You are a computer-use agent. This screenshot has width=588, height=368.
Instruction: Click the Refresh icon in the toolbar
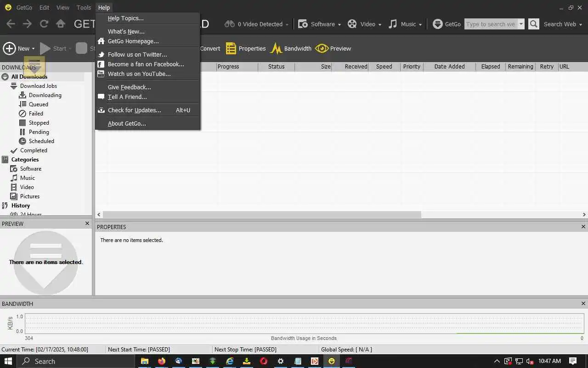(44, 24)
